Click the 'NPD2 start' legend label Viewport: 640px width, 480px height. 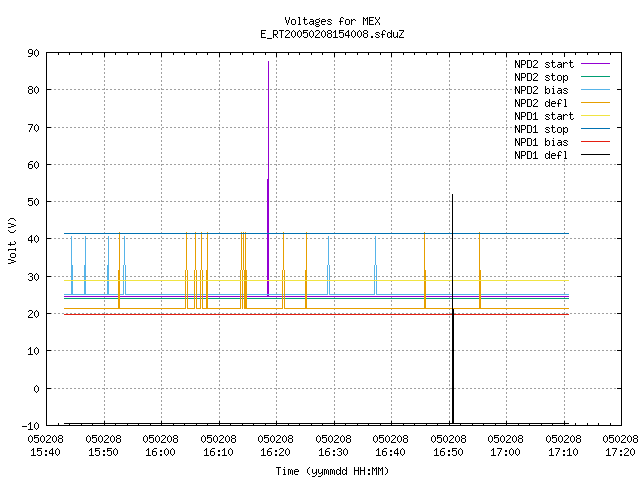coord(544,64)
